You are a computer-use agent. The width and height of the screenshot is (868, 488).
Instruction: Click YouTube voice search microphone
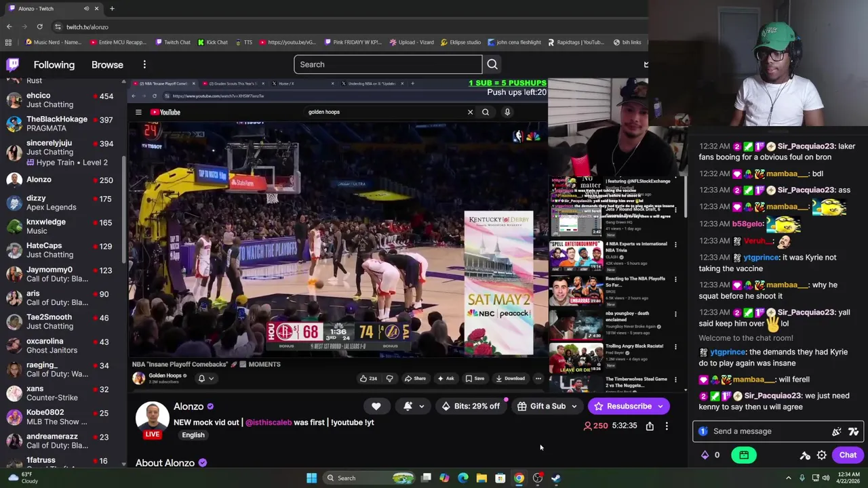click(507, 112)
